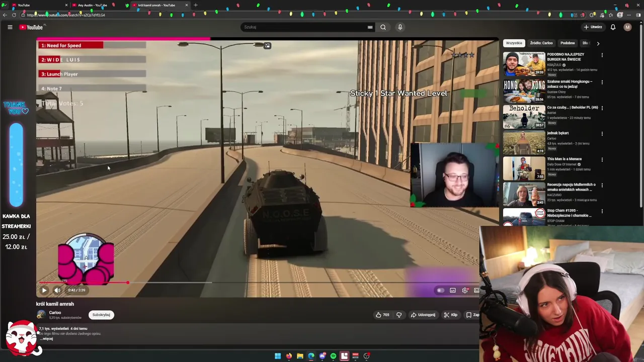Open the Hongkong food video thumbnail
This screenshot has height=362, width=644.
click(524, 90)
